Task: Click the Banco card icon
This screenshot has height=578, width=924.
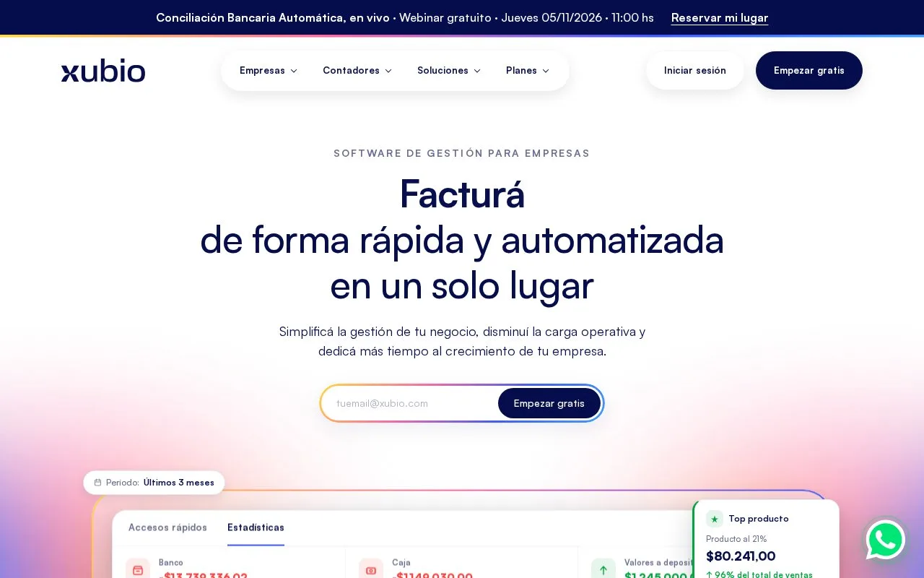Action: 138,569
